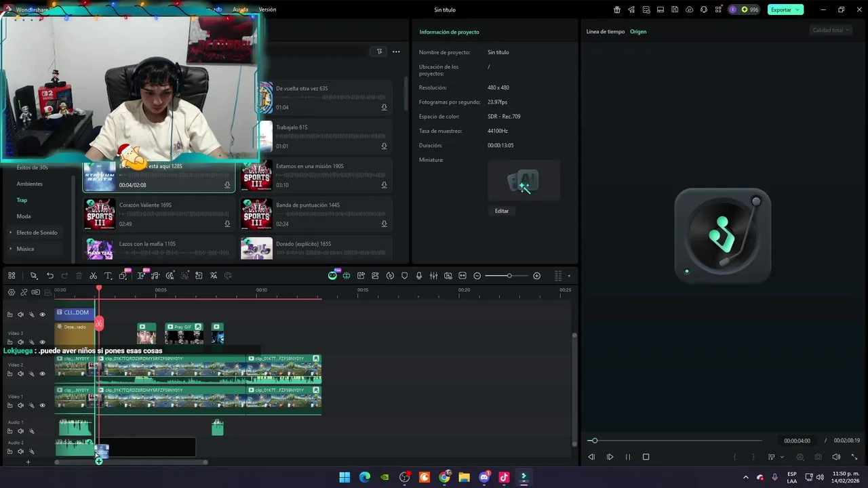
Task: Open the apps grid icon in title bar
Action: tap(719, 9)
